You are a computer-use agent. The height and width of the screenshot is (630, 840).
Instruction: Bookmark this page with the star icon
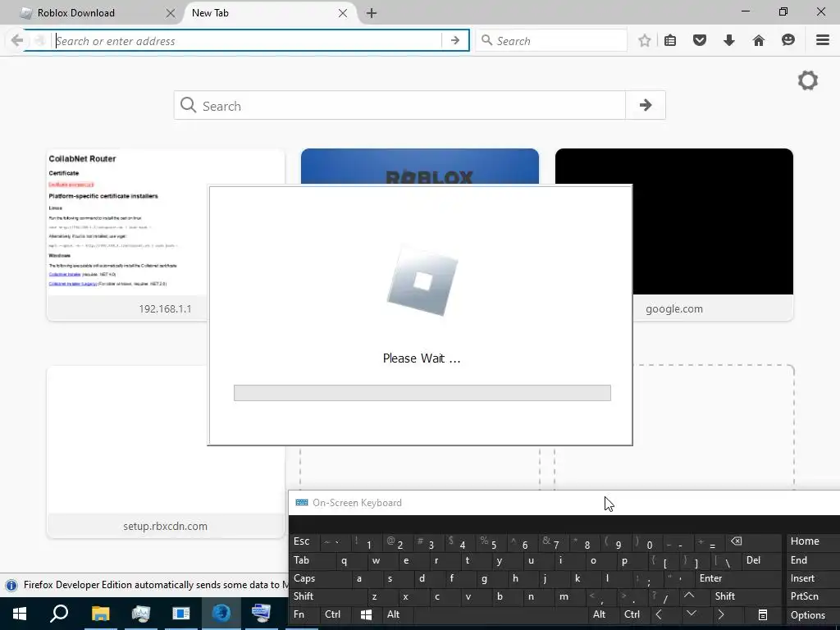click(x=645, y=41)
